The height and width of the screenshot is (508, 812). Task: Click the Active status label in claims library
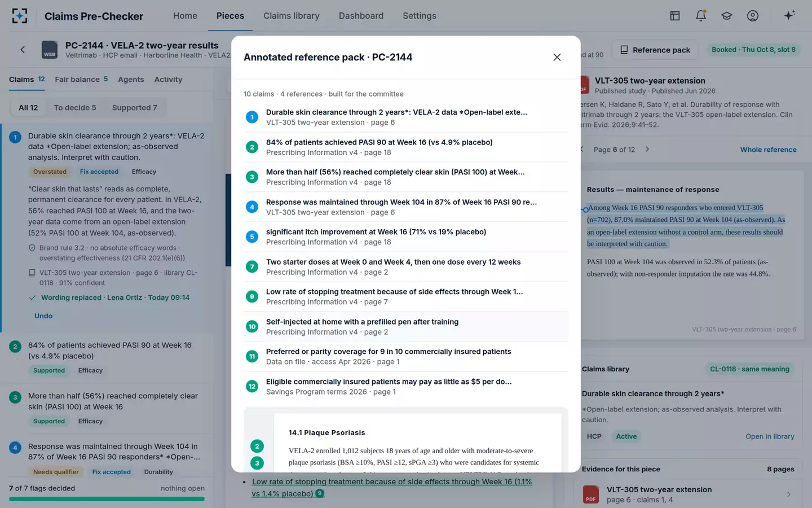click(x=626, y=436)
